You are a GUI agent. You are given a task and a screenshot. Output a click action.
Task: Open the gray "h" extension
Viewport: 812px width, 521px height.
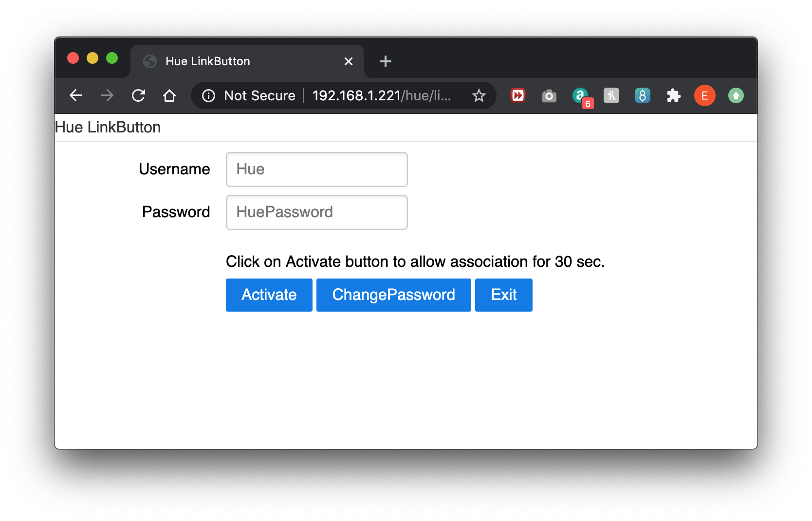click(x=611, y=95)
